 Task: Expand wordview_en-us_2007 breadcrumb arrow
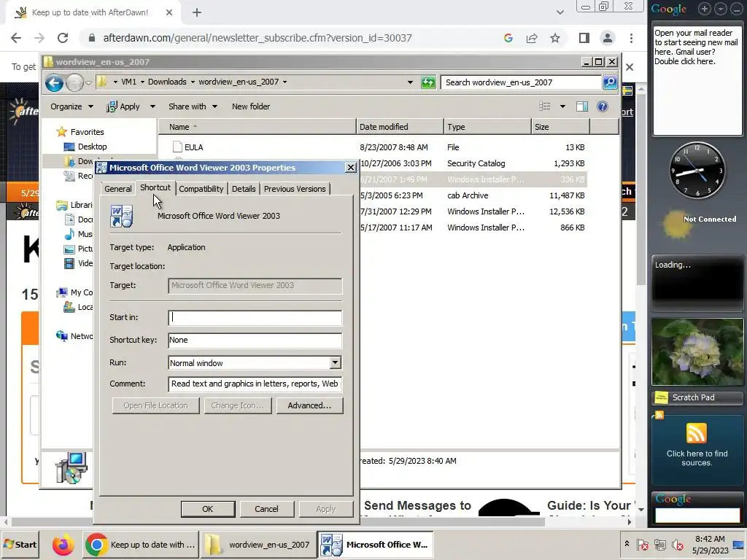285,82
